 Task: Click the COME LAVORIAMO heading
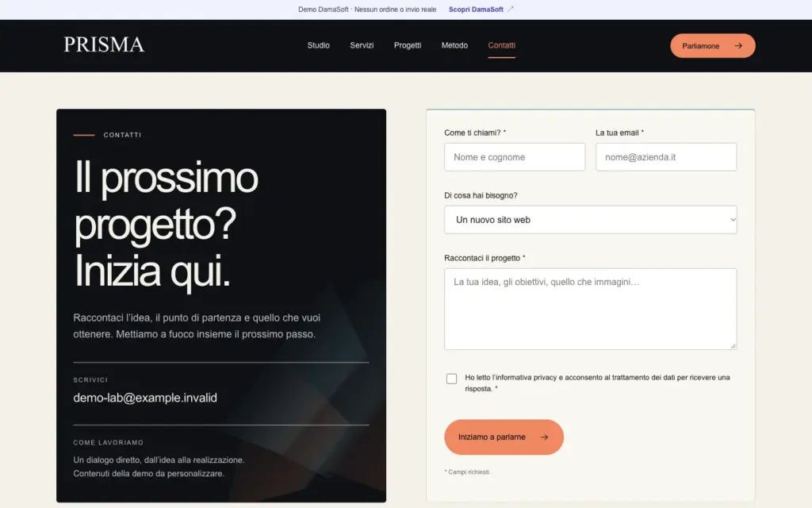click(x=108, y=443)
